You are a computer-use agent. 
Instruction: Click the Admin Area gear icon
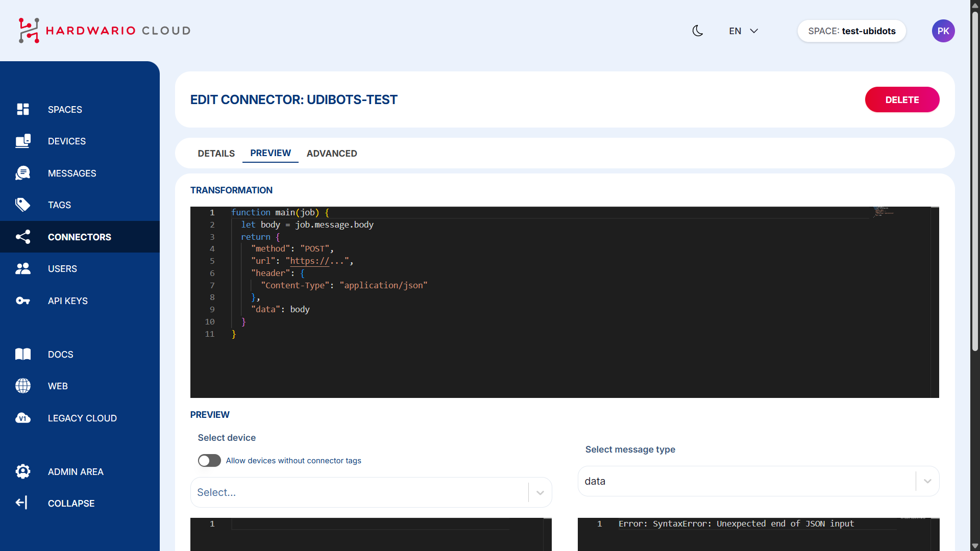(23, 471)
